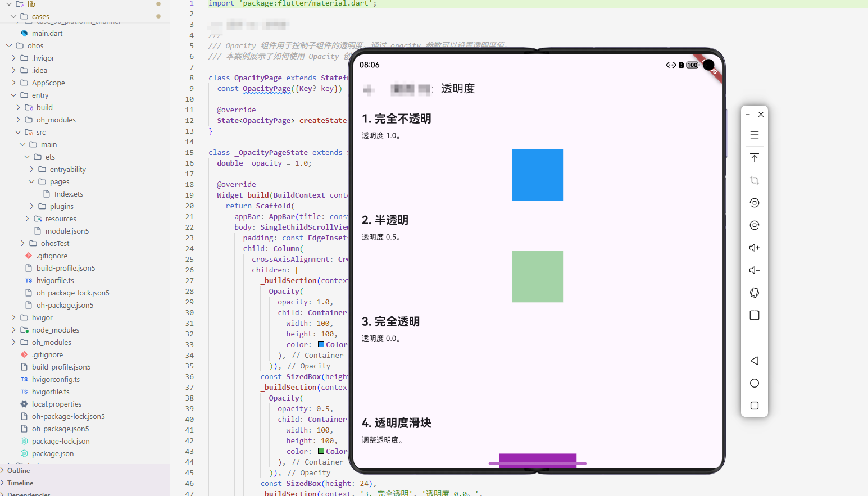Click the TS icon beside hvigorconfig.ts
This screenshot has width=868, height=496.
coord(24,379)
